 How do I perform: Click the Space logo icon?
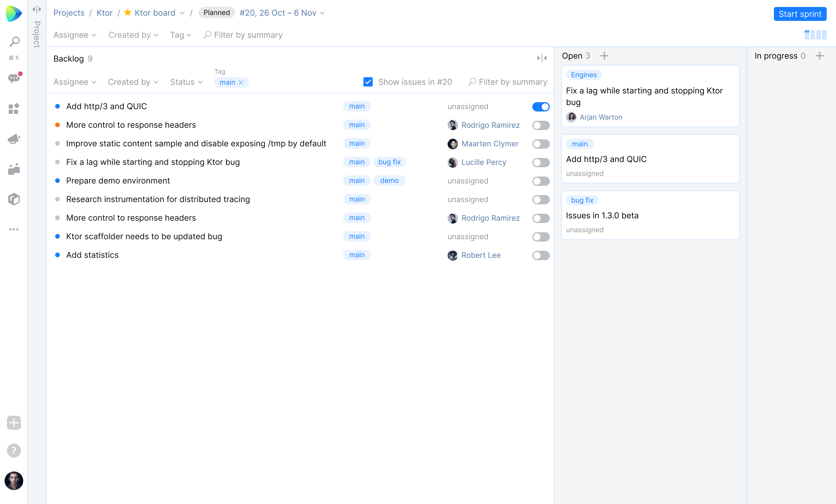pyautogui.click(x=14, y=14)
